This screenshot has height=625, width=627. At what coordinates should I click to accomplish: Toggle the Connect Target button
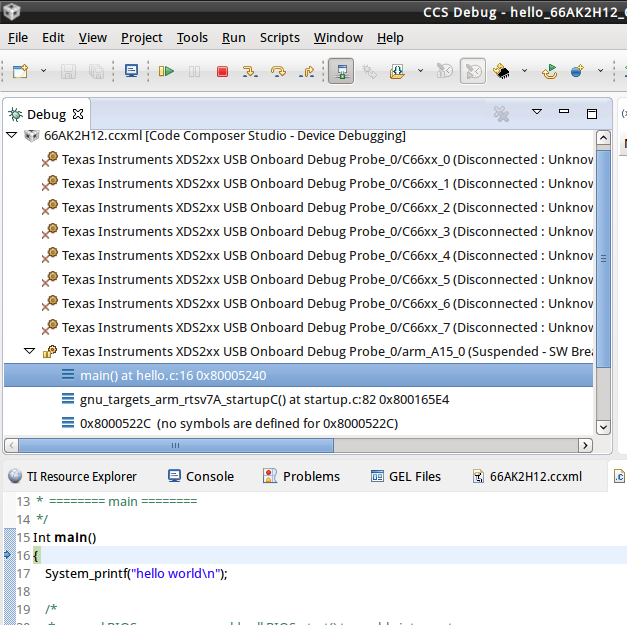click(x=341, y=71)
